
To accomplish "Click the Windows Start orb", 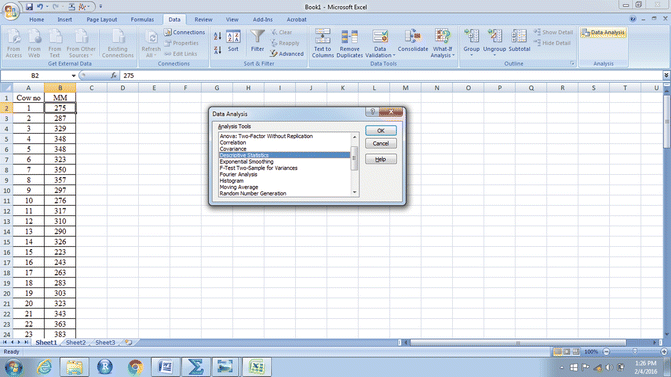I will tap(14, 367).
